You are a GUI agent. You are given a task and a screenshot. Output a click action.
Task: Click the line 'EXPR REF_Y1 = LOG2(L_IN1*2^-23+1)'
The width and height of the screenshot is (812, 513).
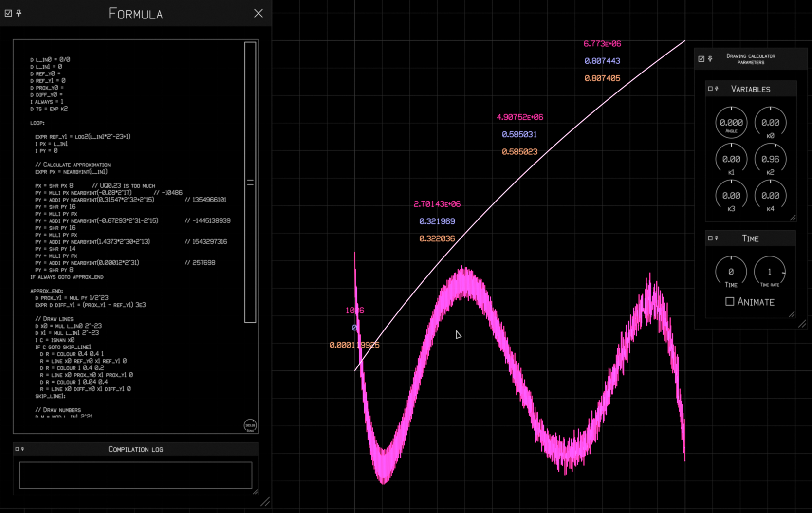click(x=83, y=137)
